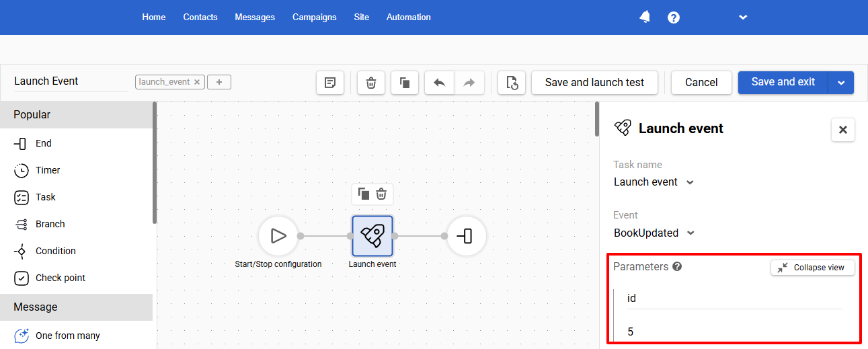
Task: Delete the block via trash above rocket
Action: point(381,194)
